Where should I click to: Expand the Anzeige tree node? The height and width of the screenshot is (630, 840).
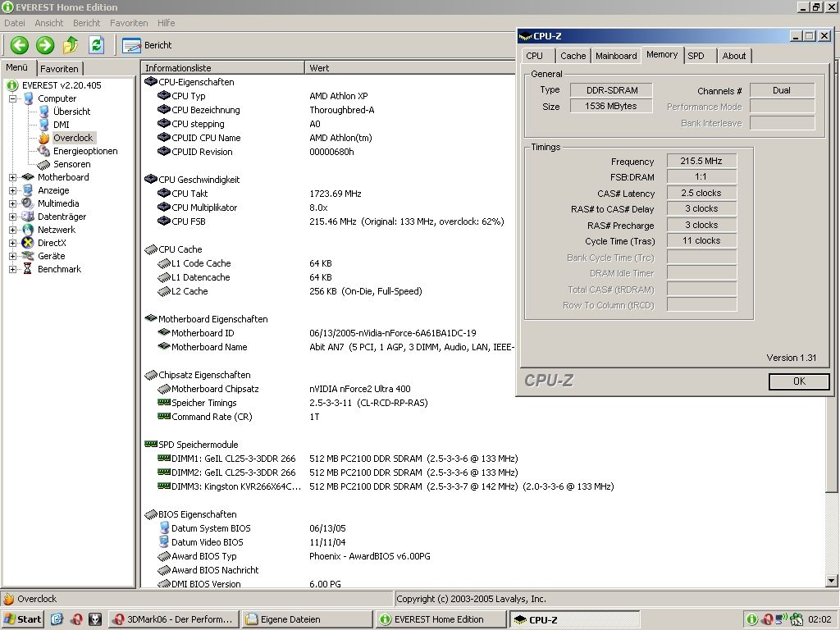tap(12, 190)
